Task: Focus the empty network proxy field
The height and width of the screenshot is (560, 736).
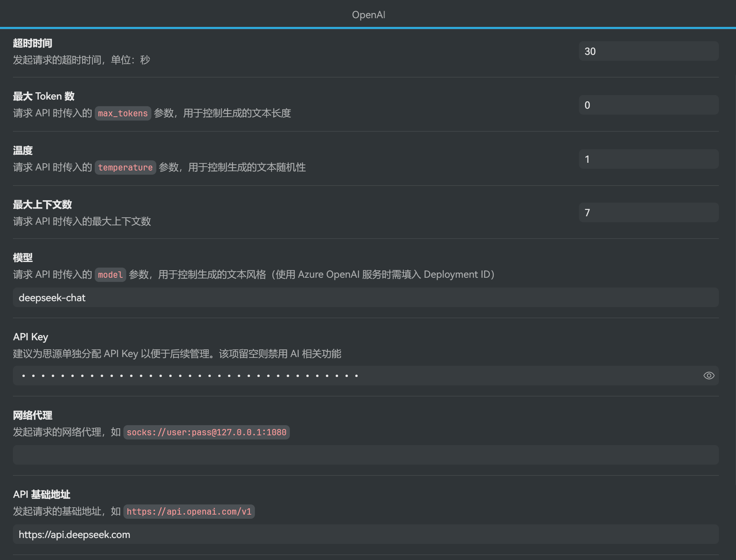Action: tap(365, 455)
